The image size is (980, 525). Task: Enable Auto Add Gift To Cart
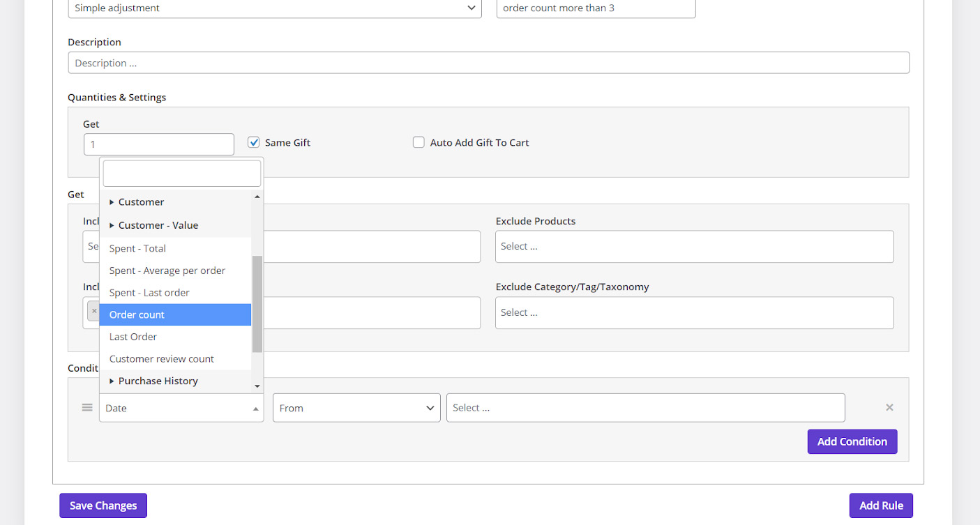click(x=419, y=142)
